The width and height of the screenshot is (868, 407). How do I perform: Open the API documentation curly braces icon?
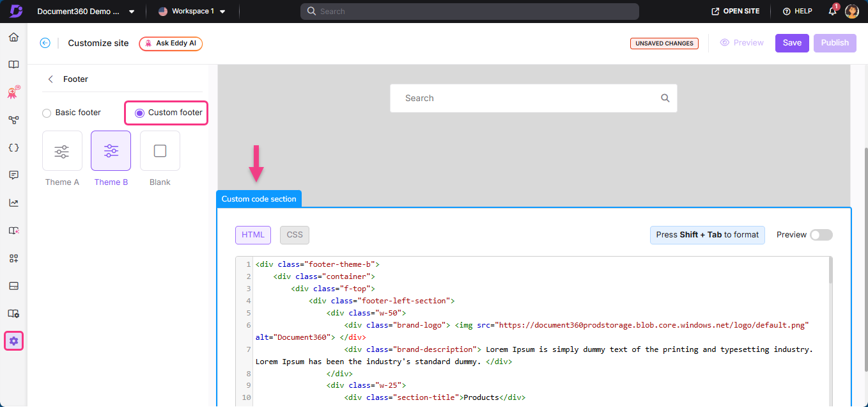13,147
